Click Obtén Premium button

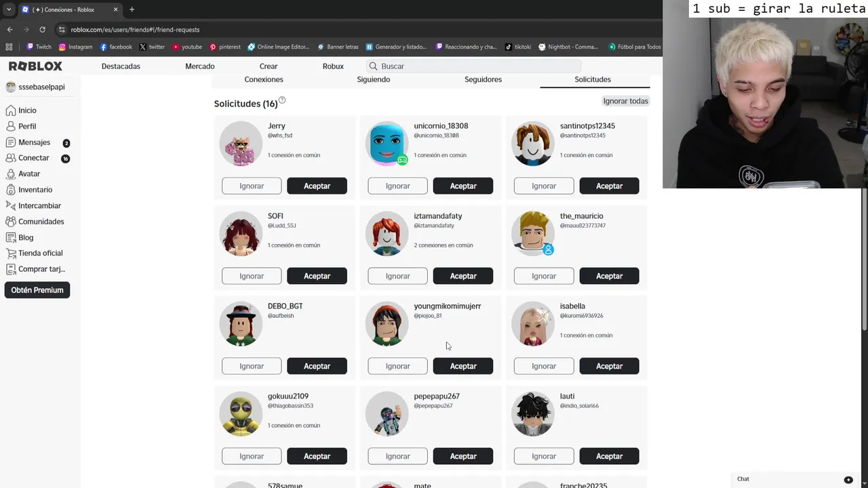click(37, 290)
